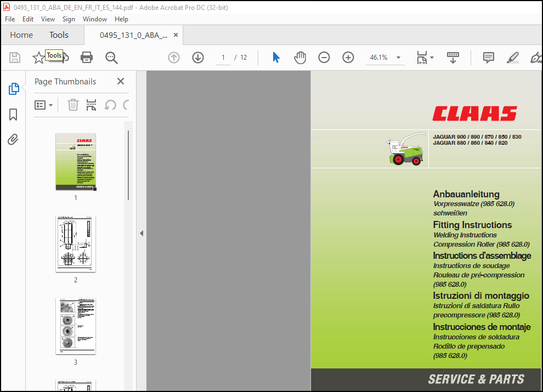Select page 2 thumbnail
543x392 pixels.
(76, 244)
